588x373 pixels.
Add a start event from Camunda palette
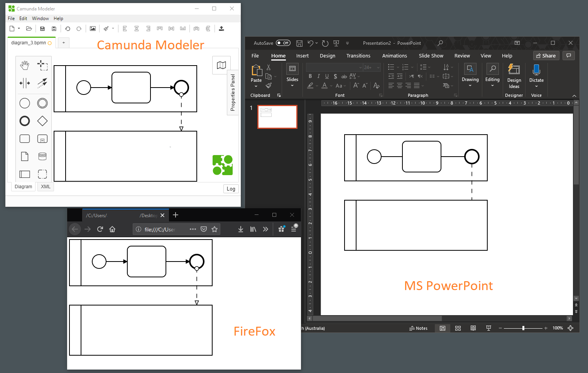point(25,103)
